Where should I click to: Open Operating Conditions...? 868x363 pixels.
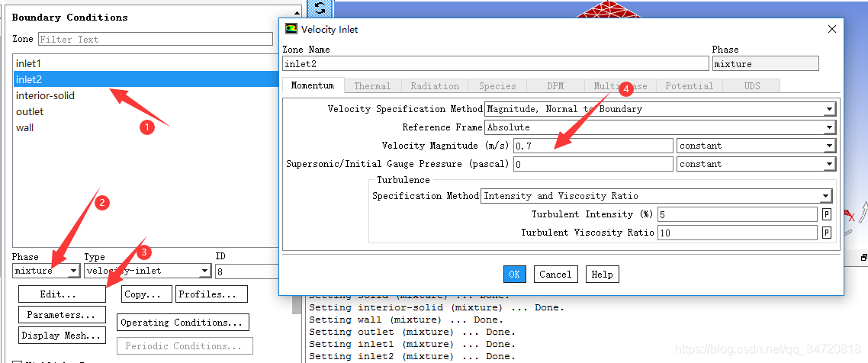[x=183, y=322]
